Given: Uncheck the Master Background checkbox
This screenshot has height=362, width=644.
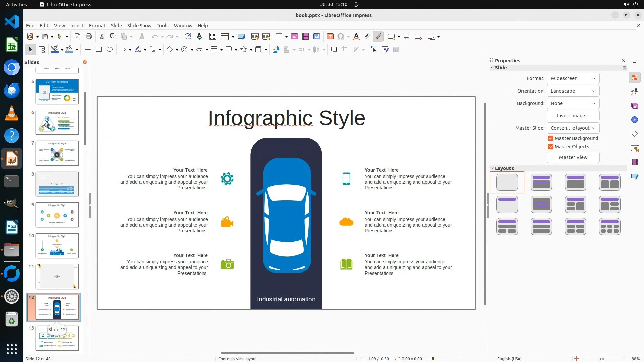Looking at the screenshot, I should [x=550, y=138].
